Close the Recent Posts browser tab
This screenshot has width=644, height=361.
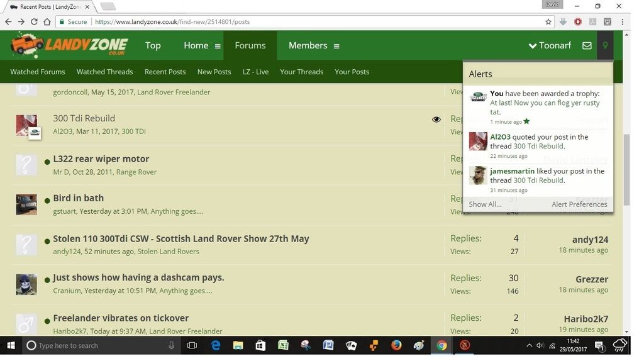[87, 7]
